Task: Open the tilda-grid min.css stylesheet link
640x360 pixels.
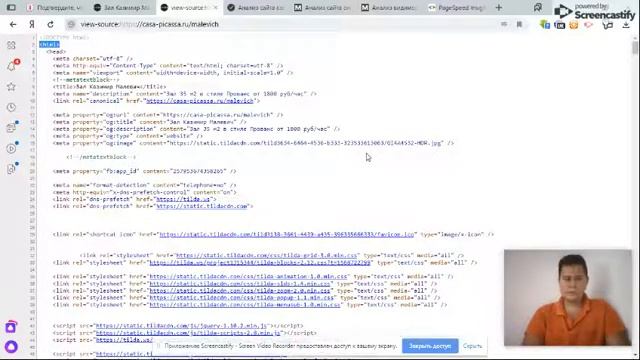Action: click(x=267, y=256)
